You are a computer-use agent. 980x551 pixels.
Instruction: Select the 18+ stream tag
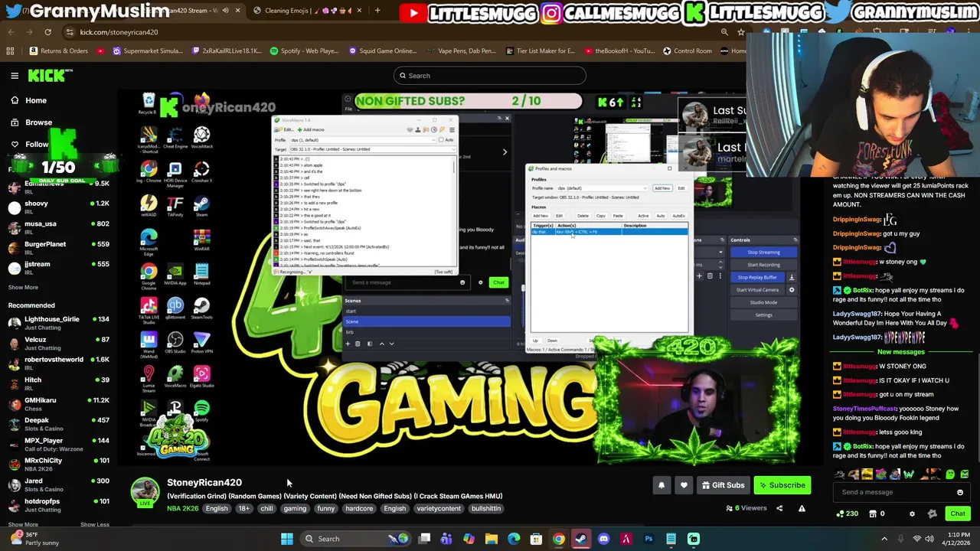tap(243, 508)
